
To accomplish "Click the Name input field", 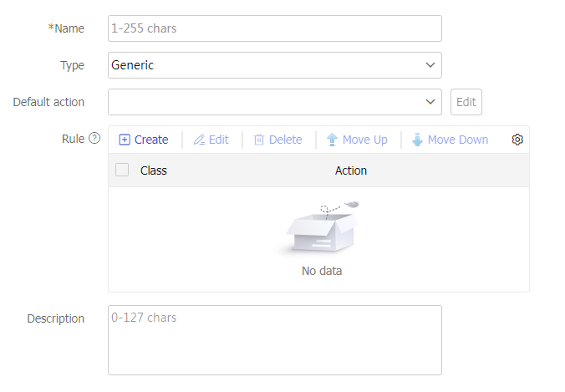I will tap(274, 28).
